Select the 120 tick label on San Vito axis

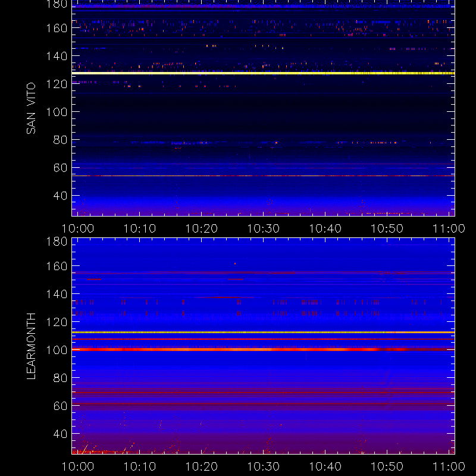point(57,84)
